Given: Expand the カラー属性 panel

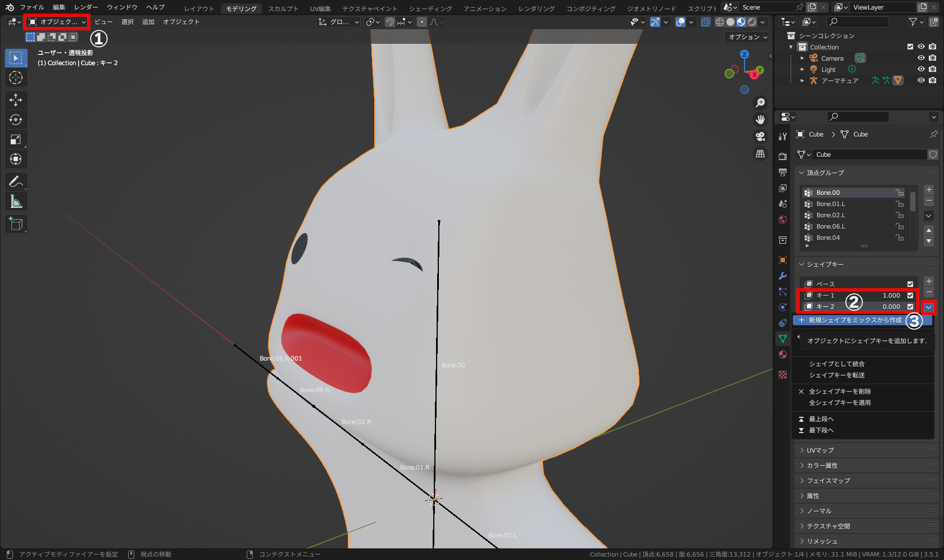Looking at the screenshot, I should [865, 466].
